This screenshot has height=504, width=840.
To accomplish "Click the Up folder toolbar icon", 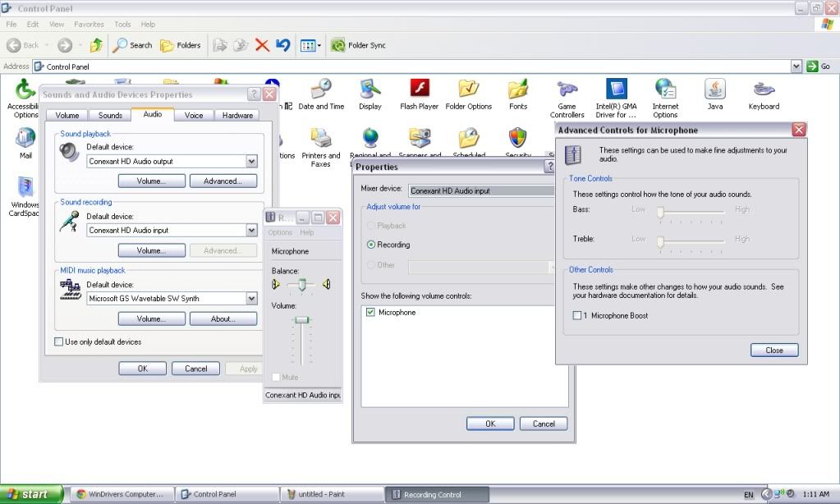I will (96, 45).
